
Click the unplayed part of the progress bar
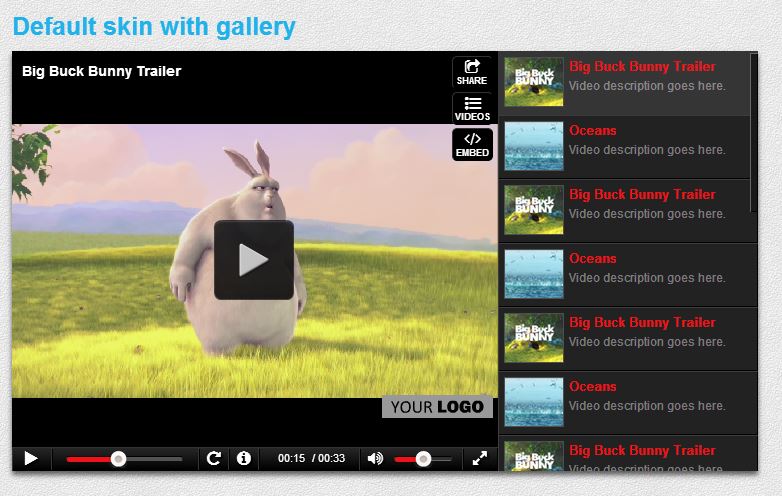tap(154, 459)
